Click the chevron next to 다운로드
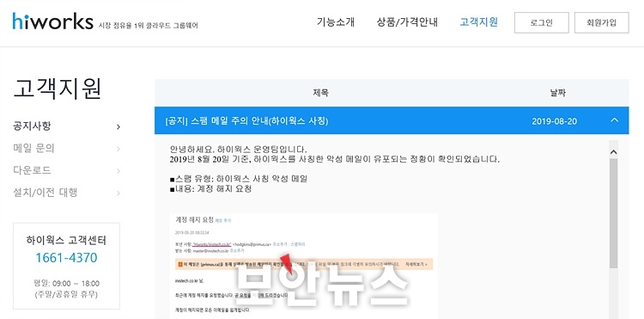The width and height of the screenshot is (644, 319). coord(118,171)
